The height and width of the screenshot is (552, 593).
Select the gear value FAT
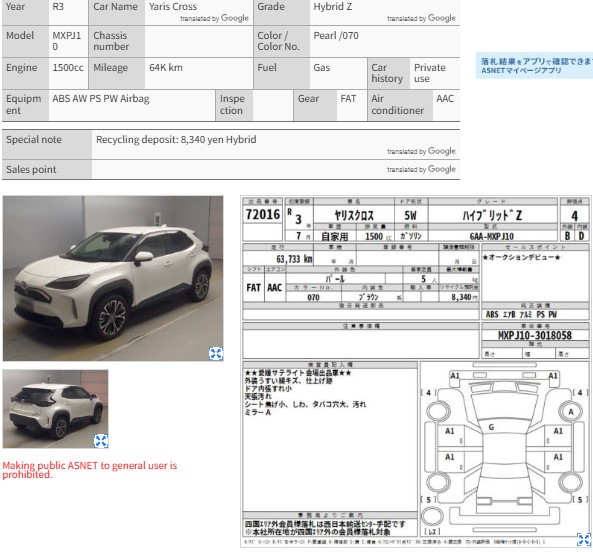tap(348, 99)
